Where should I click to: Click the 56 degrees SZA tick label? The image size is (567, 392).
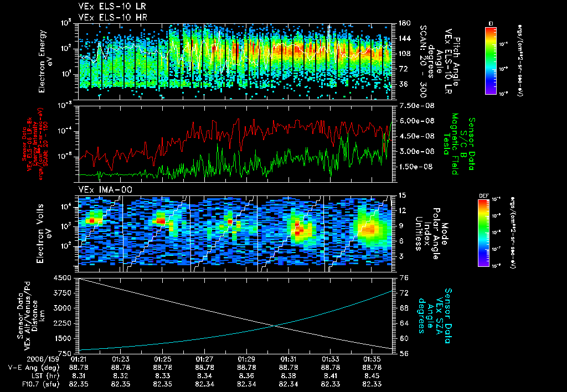click(x=404, y=354)
